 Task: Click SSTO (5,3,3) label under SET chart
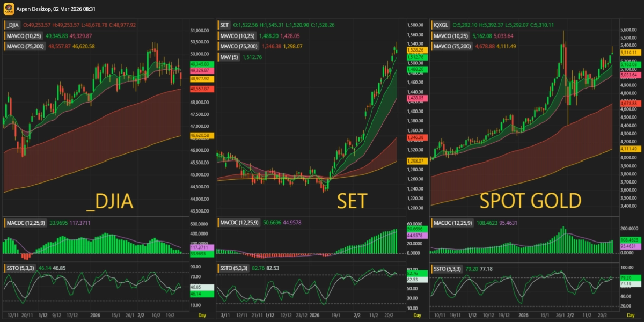click(233, 268)
